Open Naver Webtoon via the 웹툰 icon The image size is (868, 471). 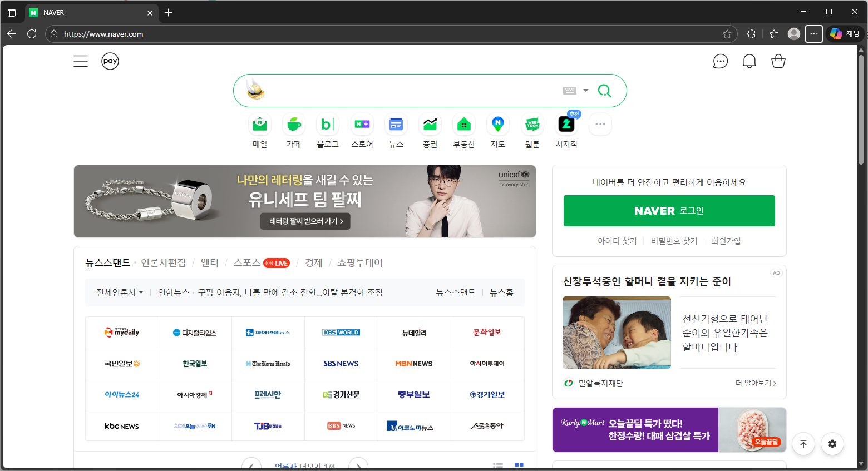[531, 124]
